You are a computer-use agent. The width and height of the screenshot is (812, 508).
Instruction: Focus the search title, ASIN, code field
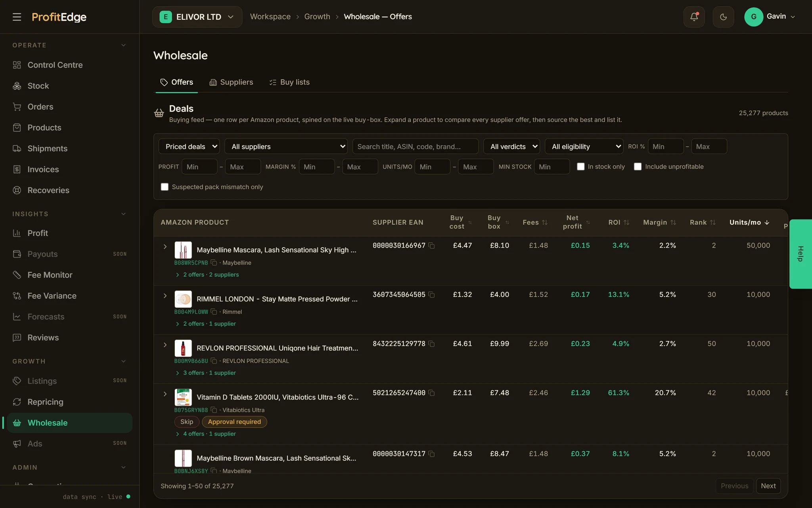click(x=415, y=146)
